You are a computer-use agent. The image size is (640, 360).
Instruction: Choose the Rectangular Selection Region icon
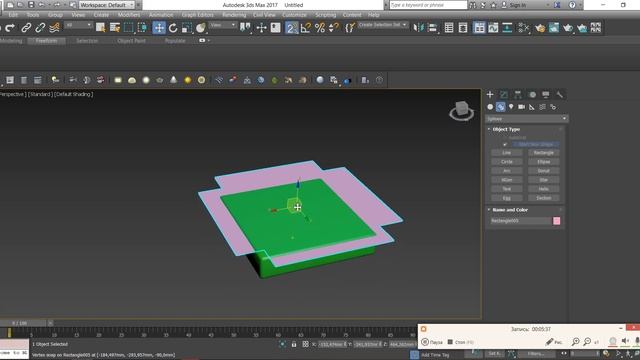point(129,28)
